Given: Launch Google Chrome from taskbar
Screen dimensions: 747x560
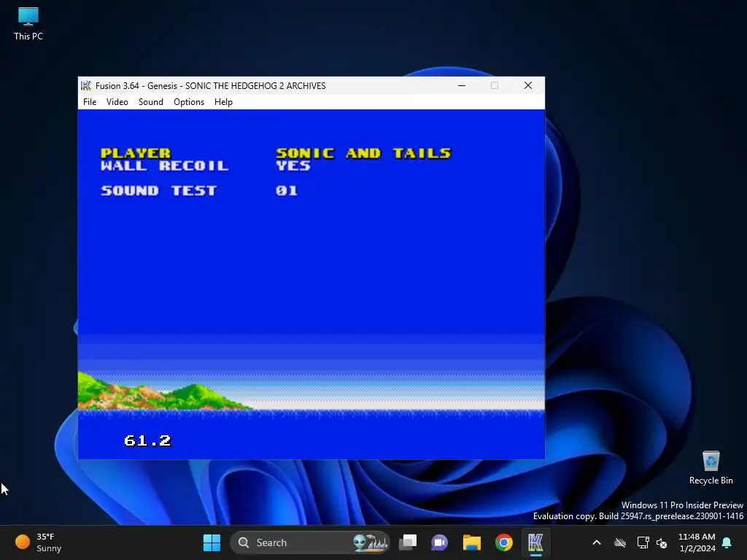Looking at the screenshot, I should (x=503, y=542).
